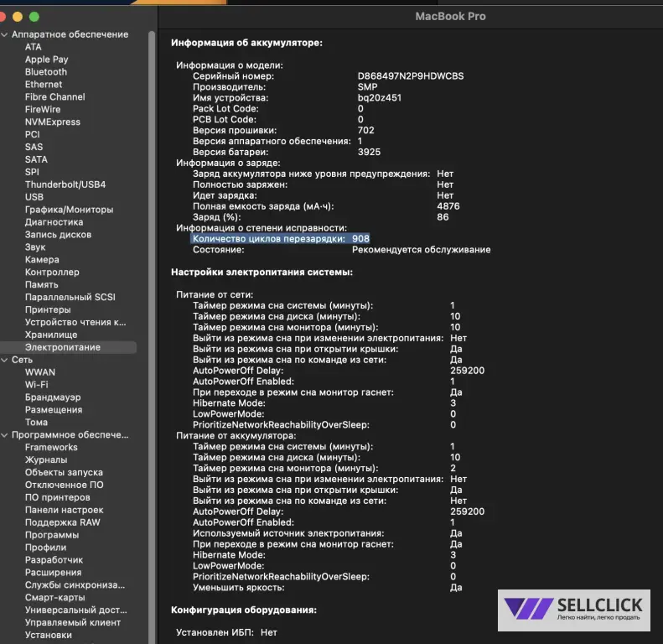Click the Конфигурация оборудования heading
Screen dimensions: 663x644
tap(244, 610)
